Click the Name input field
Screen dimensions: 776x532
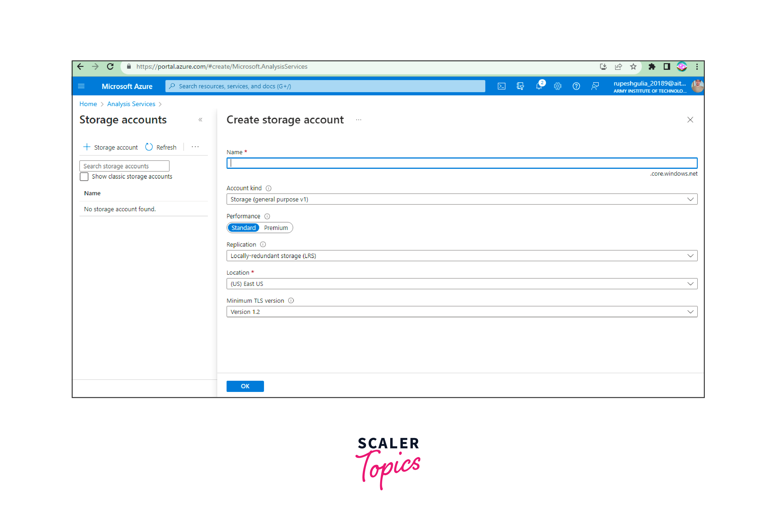point(462,163)
